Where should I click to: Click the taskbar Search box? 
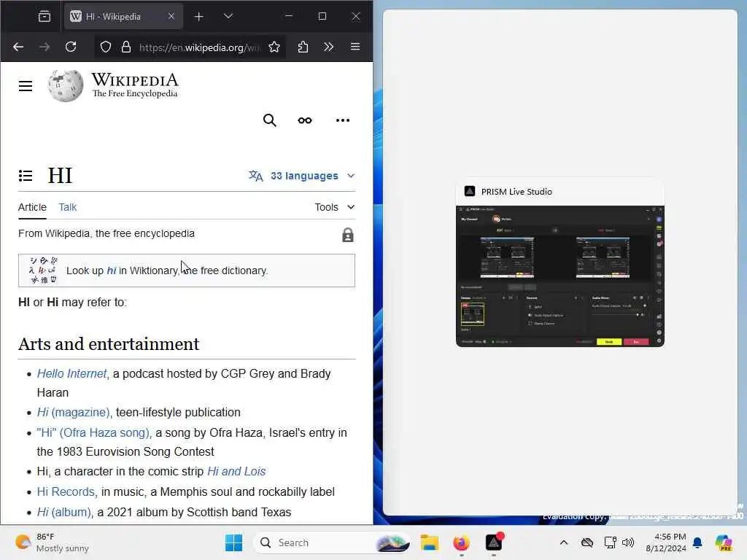(332, 542)
